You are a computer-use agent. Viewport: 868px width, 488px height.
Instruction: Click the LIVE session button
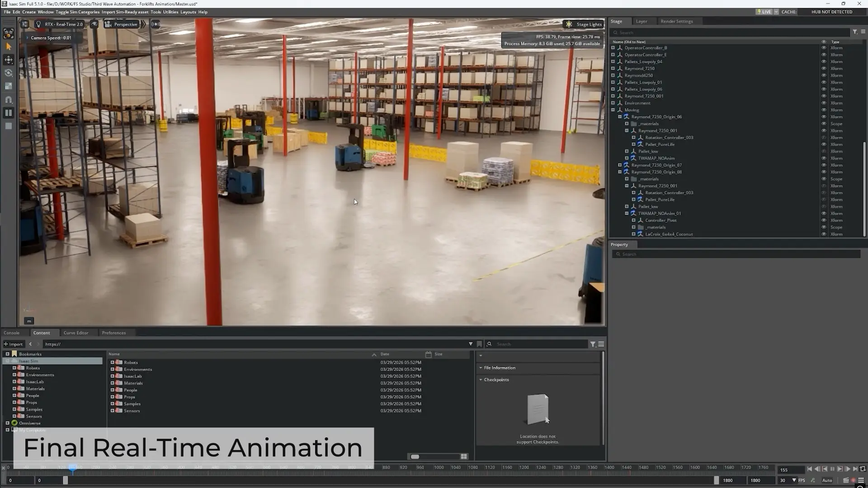coord(764,12)
